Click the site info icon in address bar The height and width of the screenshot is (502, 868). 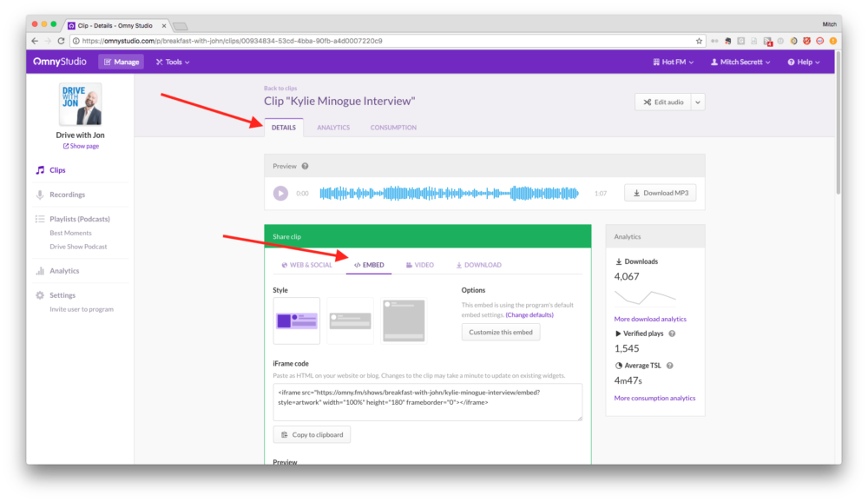pyautogui.click(x=76, y=41)
